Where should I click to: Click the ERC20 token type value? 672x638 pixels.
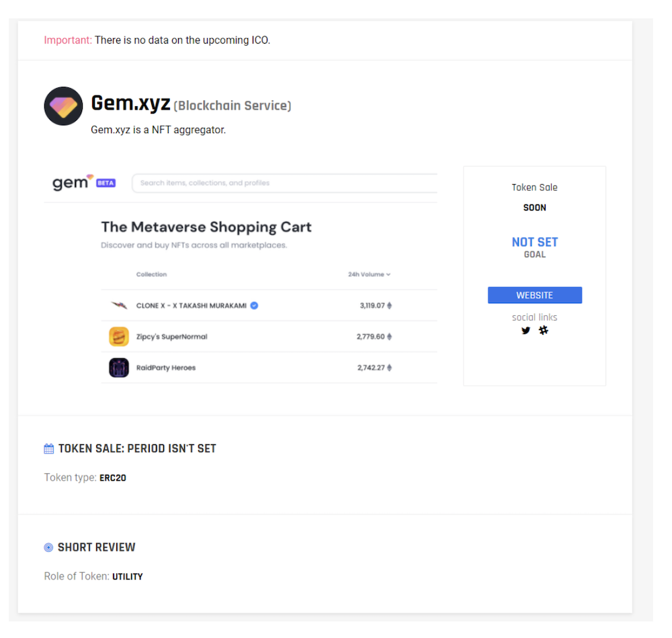coord(113,477)
